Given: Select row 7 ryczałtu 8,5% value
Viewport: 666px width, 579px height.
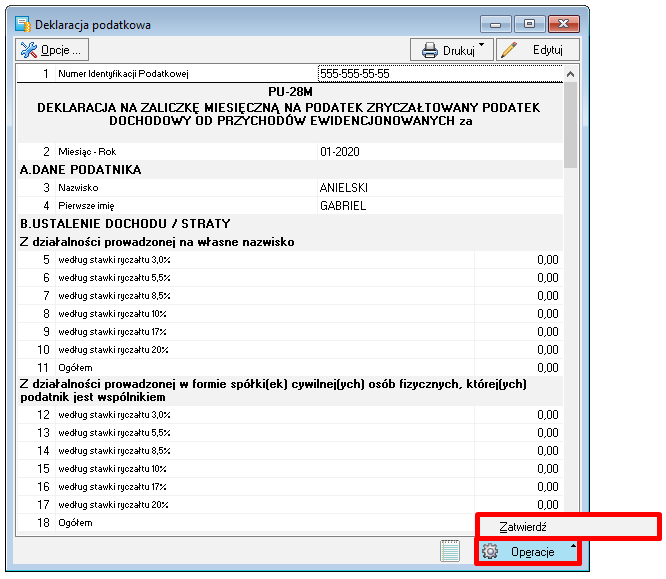Looking at the screenshot, I should click(x=519, y=296).
